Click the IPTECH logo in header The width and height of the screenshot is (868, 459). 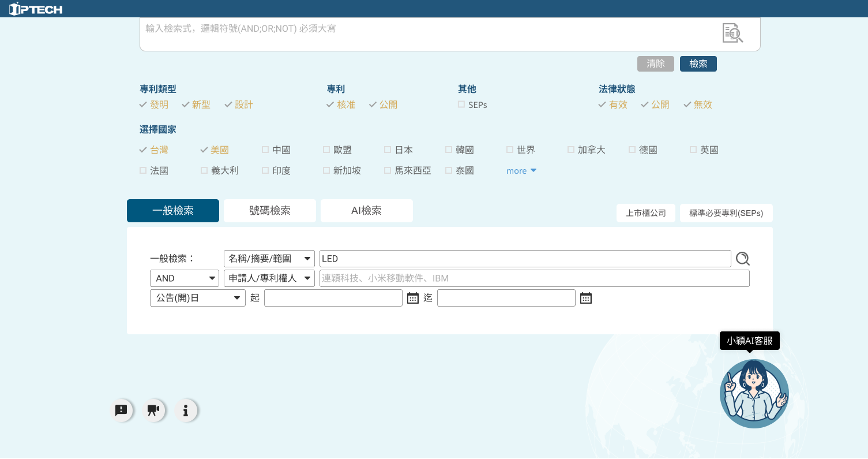[x=36, y=9]
